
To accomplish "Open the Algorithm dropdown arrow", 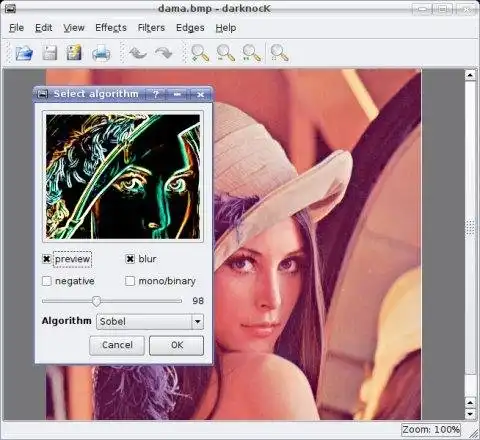I will click(x=198, y=322).
